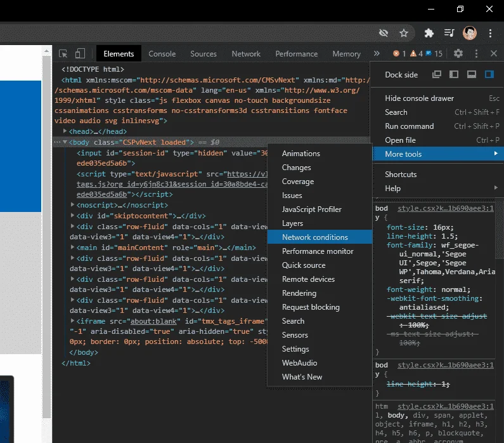Open the WebAudio tool

(320, 363)
